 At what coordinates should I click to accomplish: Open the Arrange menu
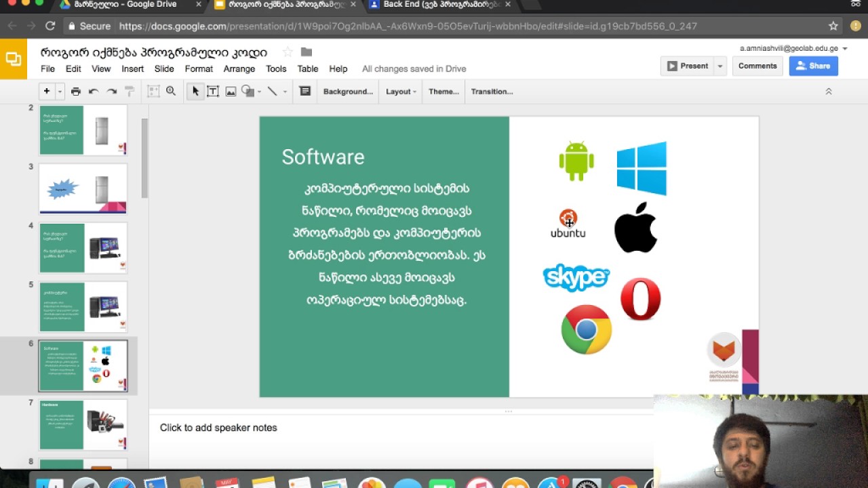point(239,68)
